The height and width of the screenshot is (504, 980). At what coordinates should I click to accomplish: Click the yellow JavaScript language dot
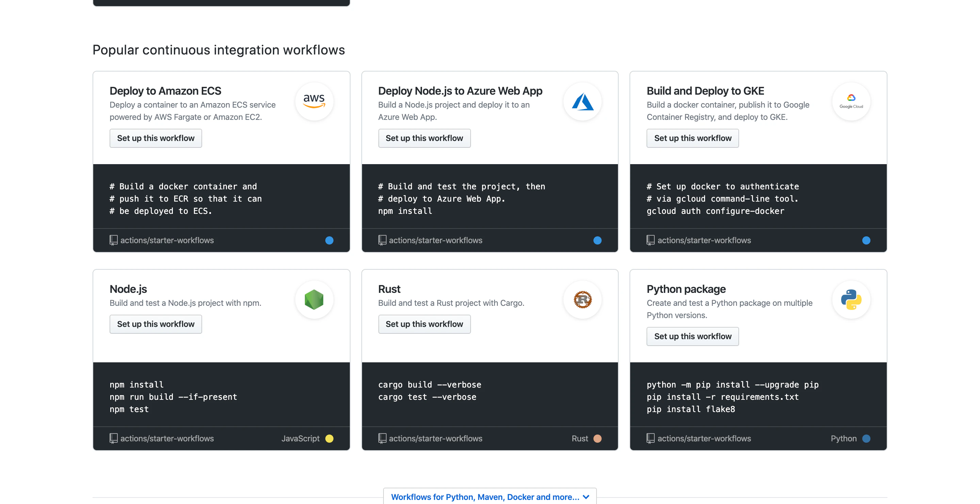point(329,439)
